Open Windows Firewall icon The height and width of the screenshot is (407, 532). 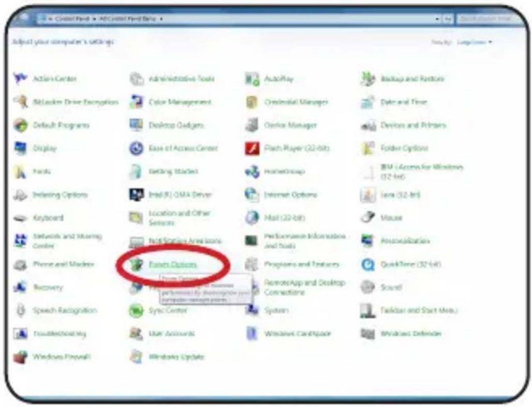(20, 357)
